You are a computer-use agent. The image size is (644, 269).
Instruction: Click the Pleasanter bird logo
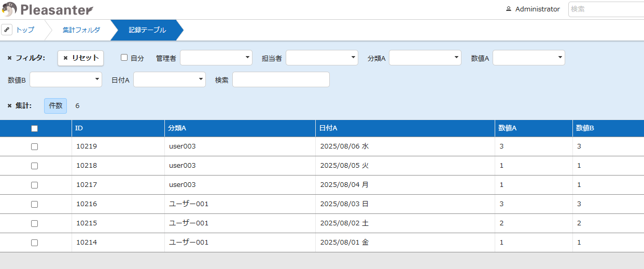(9, 9)
